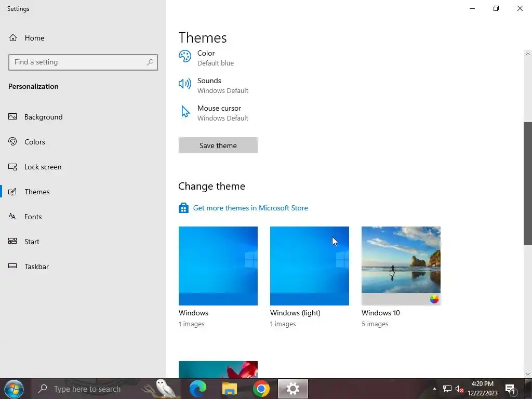Click the Mouse cursor arrow icon

pyautogui.click(x=185, y=111)
